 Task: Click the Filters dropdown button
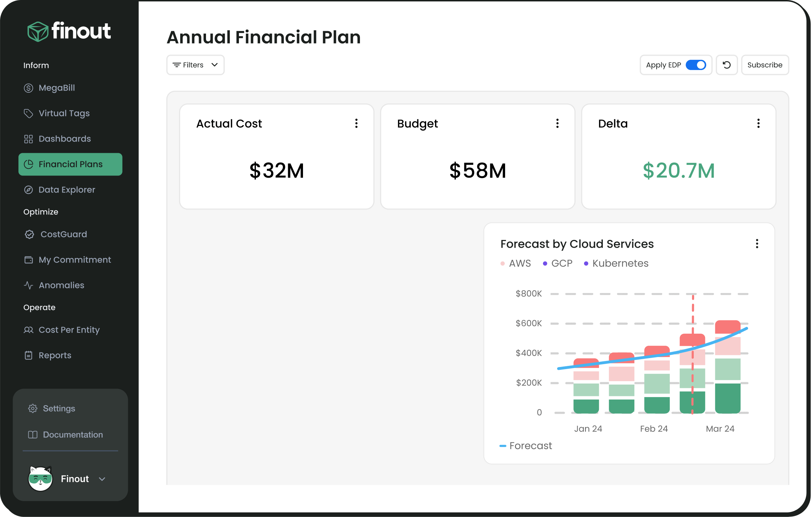pos(195,64)
